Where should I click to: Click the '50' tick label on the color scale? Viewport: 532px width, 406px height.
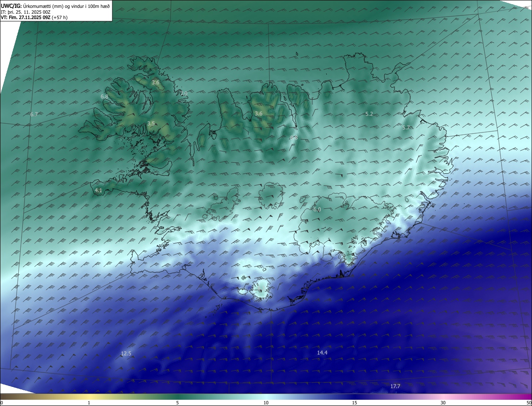pos(529,403)
